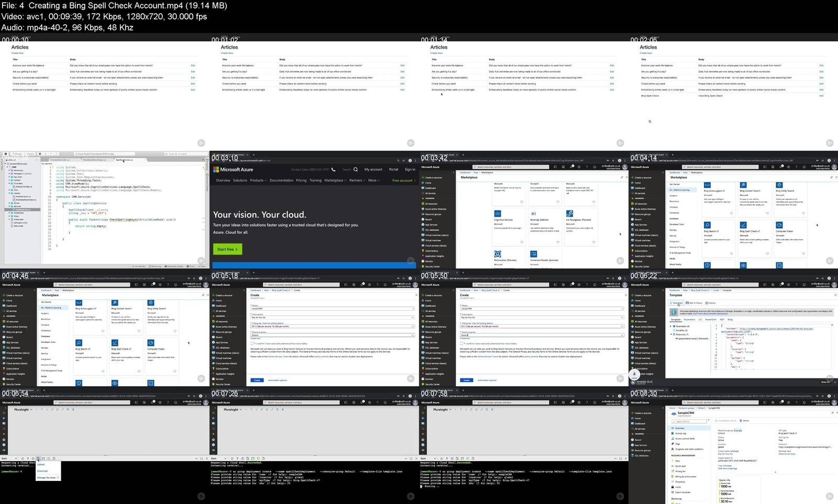Click Create a resource plus icon, 00:03:42 frame
Image resolution: width=838 pixels, height=504 pixels.
(423, 177)
